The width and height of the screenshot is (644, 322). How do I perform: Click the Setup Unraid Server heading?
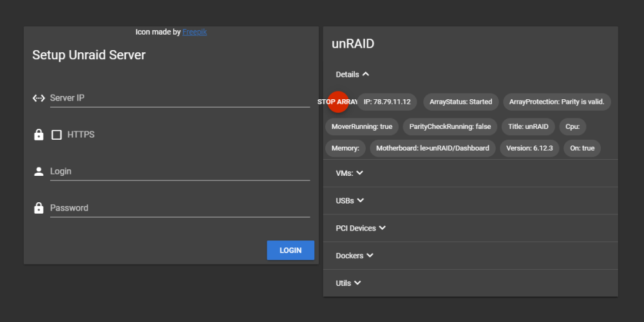coord(89,55)
